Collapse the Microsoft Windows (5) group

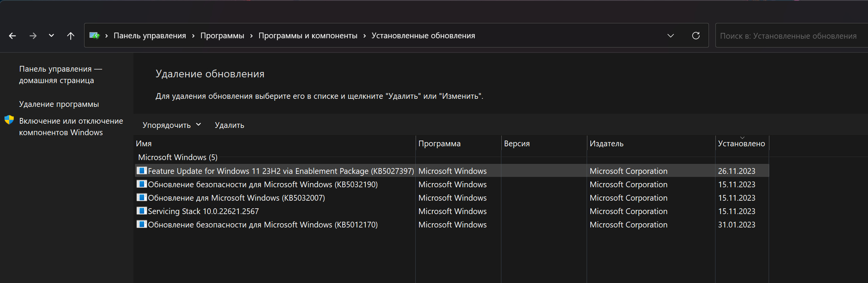tap(178, 157)
